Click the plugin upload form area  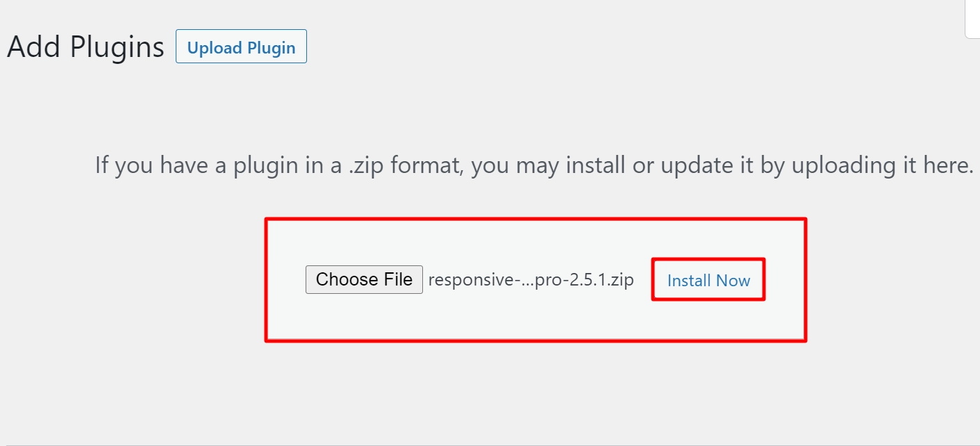tap(535, 279)
